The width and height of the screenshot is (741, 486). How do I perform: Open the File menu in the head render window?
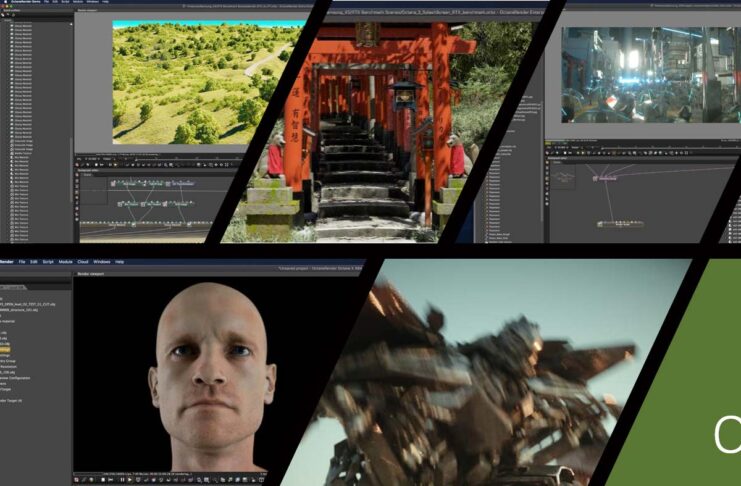point(22,261)
